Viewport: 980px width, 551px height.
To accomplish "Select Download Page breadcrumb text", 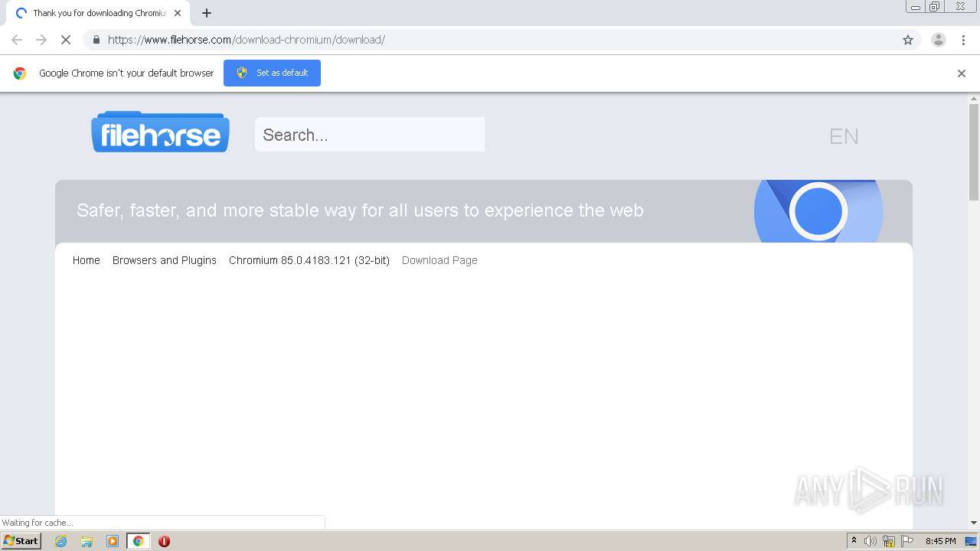I will 439,260.
